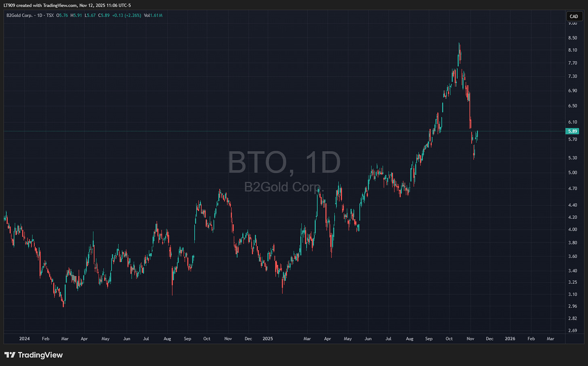Click the Dec label just before 2025
Screen dimensions: 588x366
click(248, 339)
